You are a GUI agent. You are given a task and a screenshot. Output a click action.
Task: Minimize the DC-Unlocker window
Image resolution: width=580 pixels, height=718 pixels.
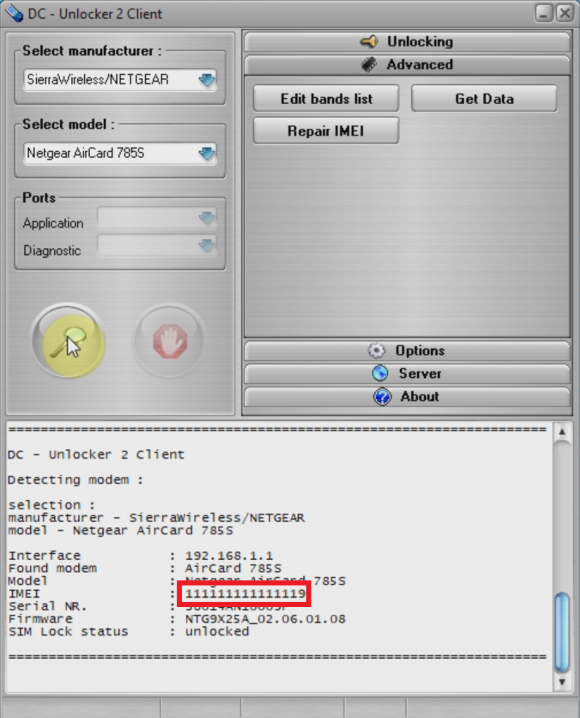543,13
